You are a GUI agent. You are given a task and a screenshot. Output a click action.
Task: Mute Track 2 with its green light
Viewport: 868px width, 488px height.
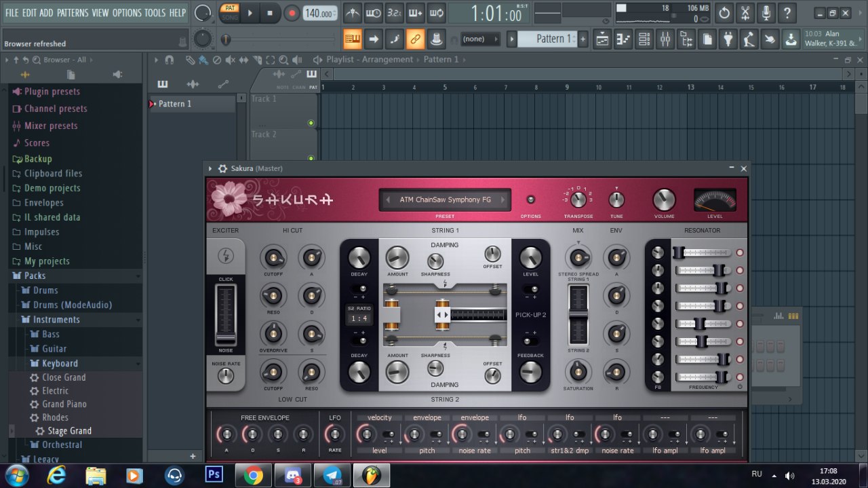click(x=311, y=158)
